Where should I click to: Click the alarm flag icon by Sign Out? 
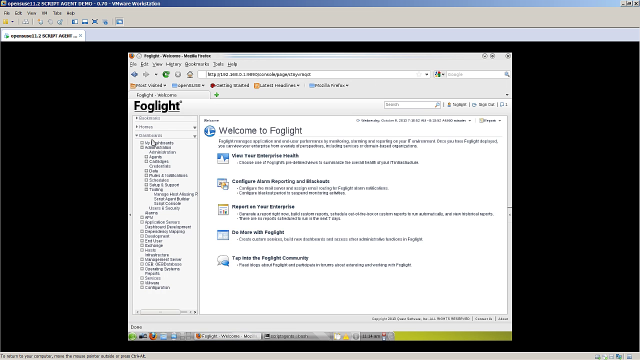pos(502,105)
